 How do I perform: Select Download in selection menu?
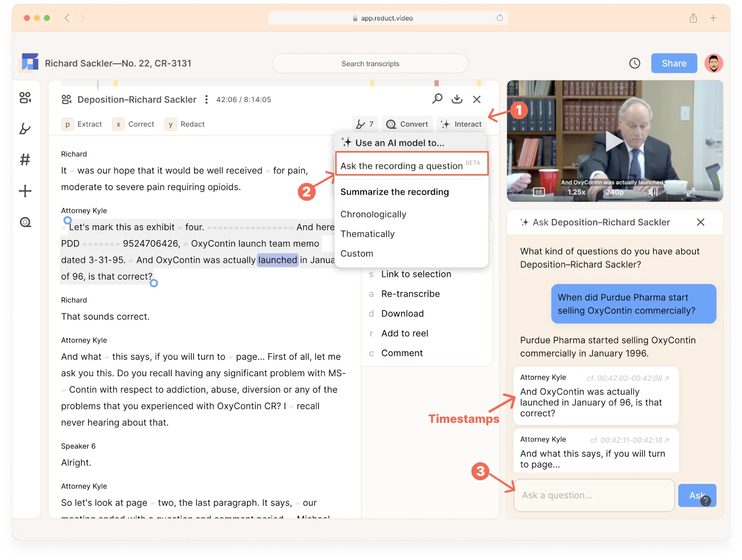point(403,314)
